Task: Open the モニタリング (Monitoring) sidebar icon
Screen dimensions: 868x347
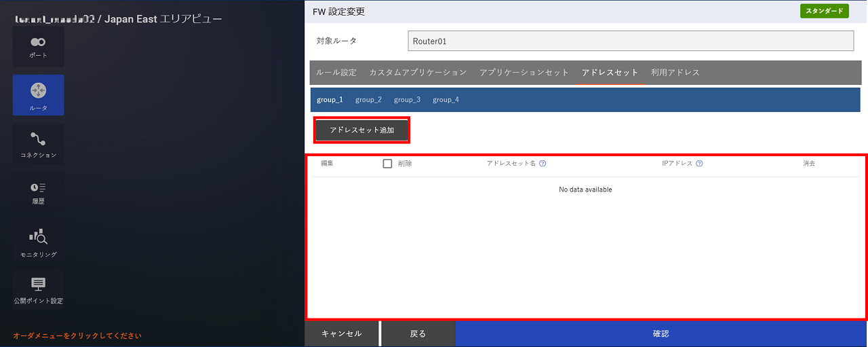Action: tap(38, 241)
